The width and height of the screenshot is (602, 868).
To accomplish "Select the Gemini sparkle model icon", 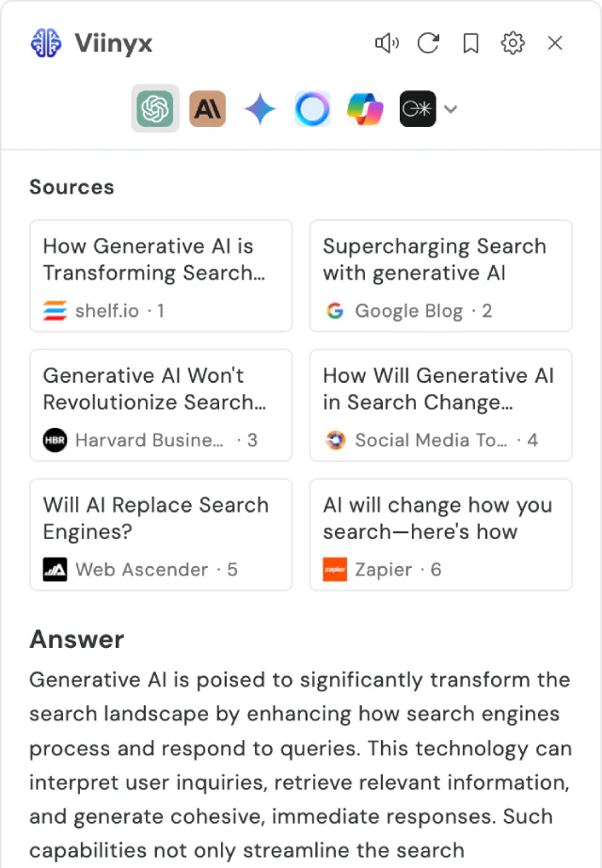I will pyautogui.click(x=260, y=109).
